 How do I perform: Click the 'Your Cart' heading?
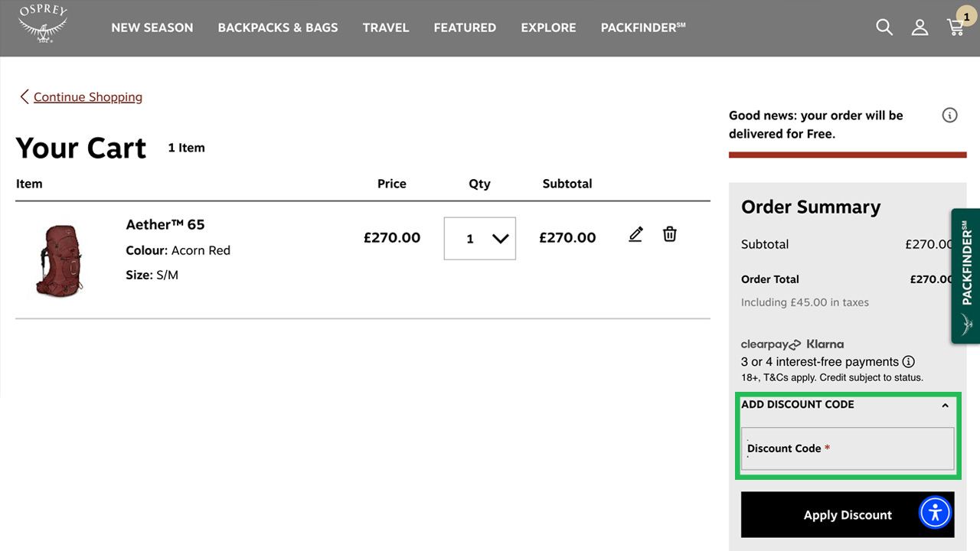[80, 148]
